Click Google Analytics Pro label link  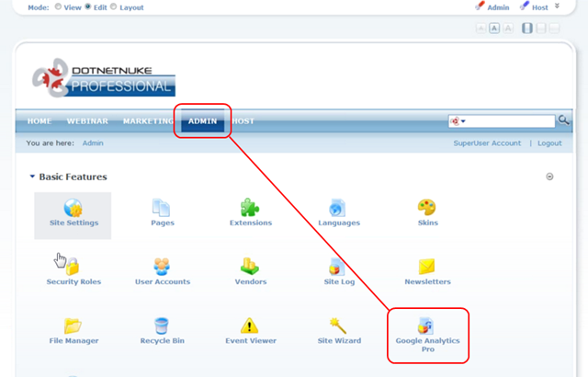(x=427, y=345)
